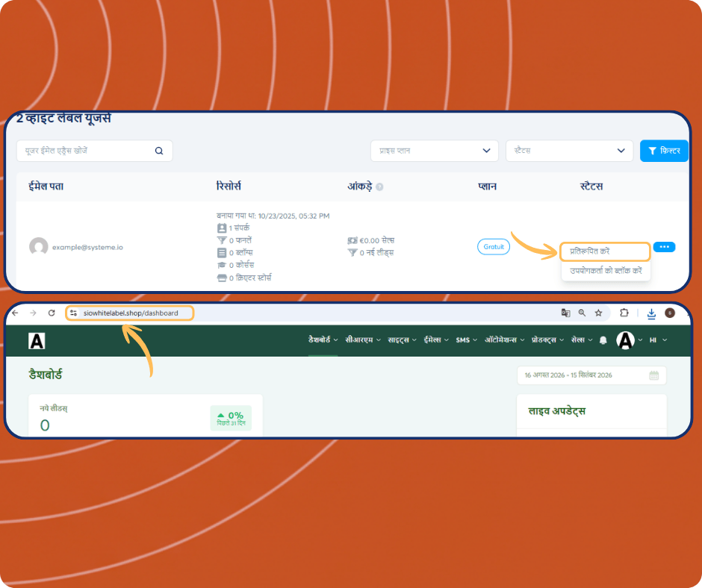Click the site info icon in address bar
This screenshot has height=588, width=702.
tap(73, 313)
